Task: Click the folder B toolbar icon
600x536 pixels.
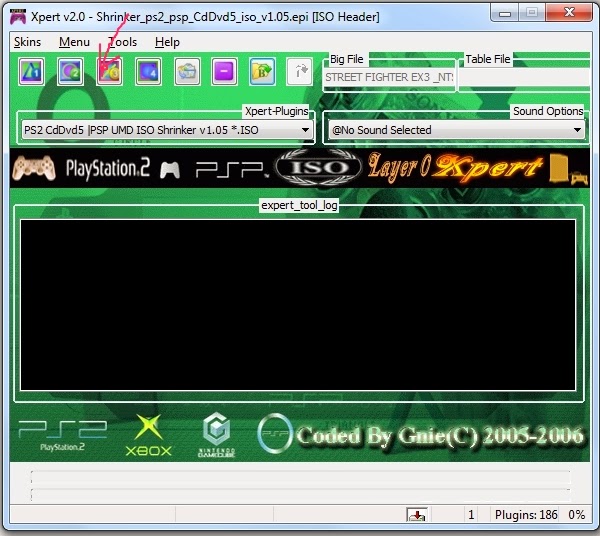Action: pyautogui.click(x=262, y=72)
